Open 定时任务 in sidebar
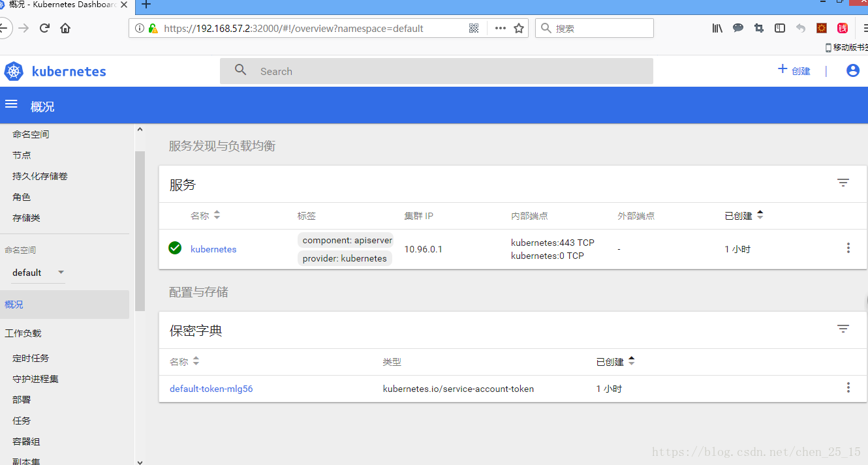 point(31,358)
